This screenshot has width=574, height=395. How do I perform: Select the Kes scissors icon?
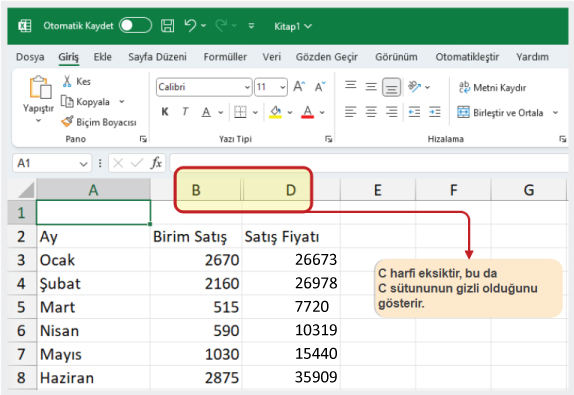[x=67, y=81]
